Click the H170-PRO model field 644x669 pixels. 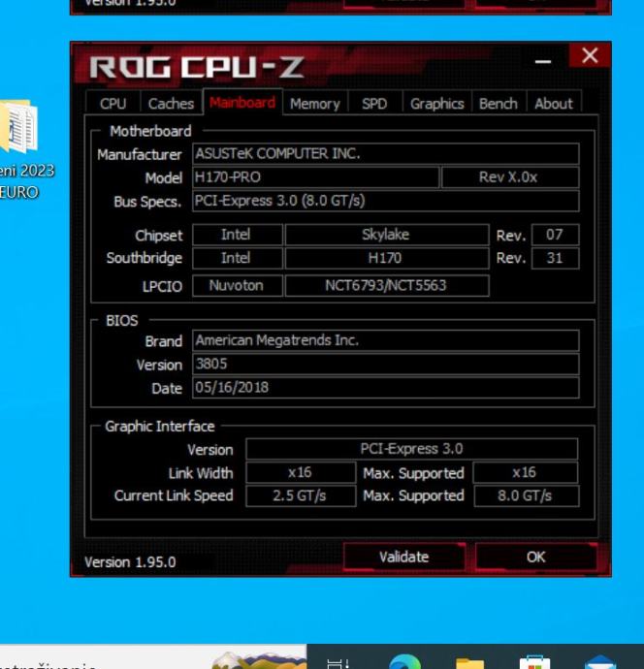tap(316, 177)
